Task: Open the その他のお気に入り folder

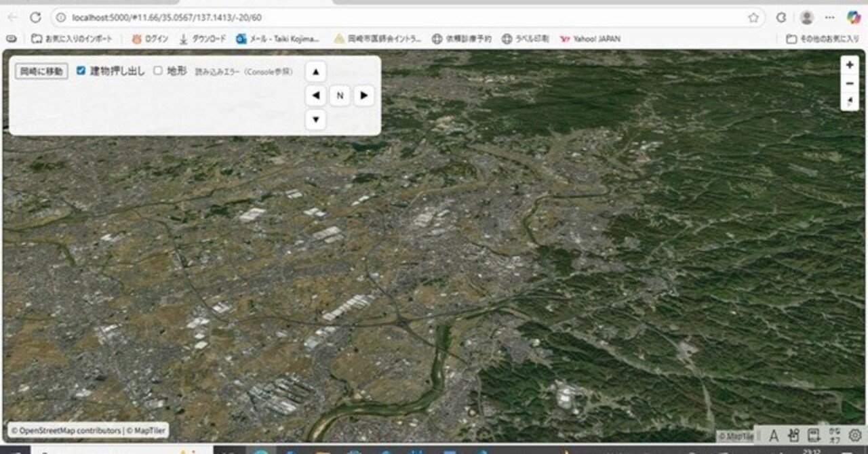Action: pos(823,39)
